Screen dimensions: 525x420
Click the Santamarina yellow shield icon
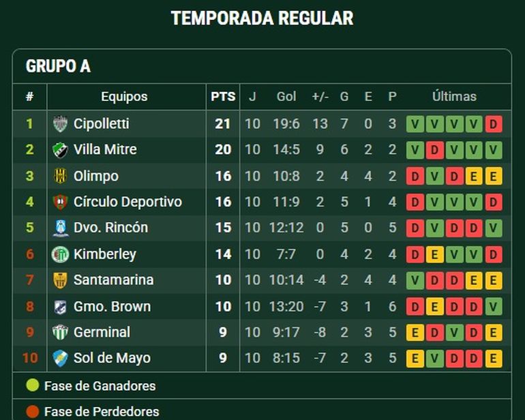pos(60,280)
